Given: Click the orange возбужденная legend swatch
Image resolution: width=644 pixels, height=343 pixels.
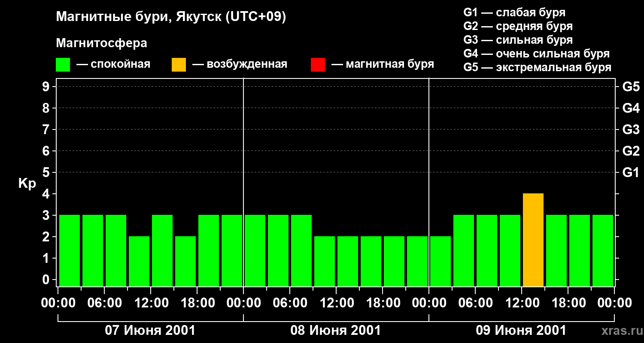Looking at the screenshot, I should click(x=179, y=65).
